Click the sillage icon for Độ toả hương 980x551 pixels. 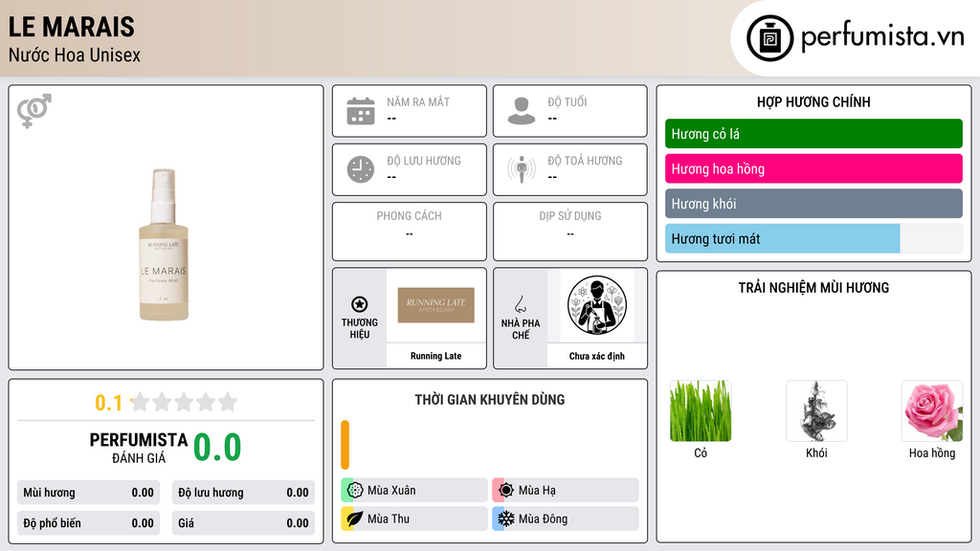coord(522,169)
